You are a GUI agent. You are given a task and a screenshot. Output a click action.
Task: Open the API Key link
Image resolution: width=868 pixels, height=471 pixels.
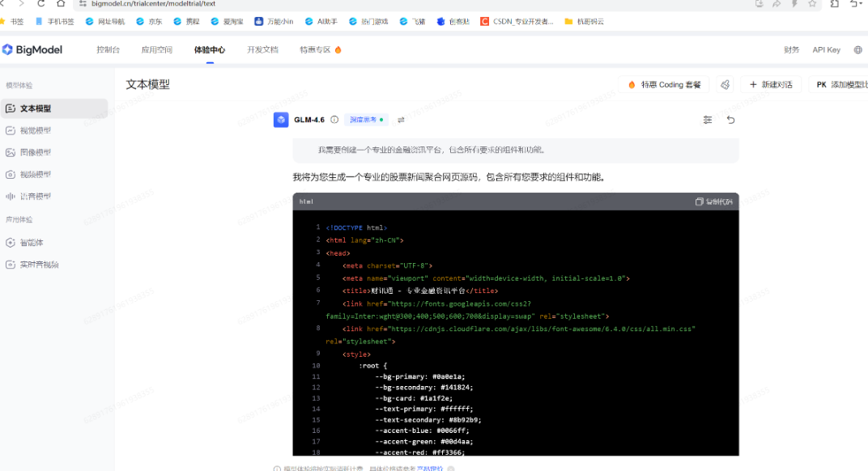pos(826,50)
